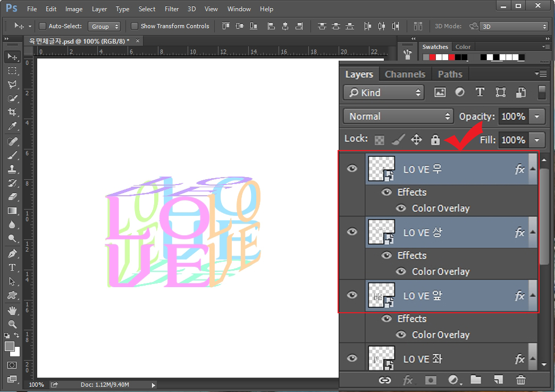Hide Color Overlay of LO VE 상 layer
The height and width of the screenshot is (392, 555).
pyautogui.click(x=401, y=271)
